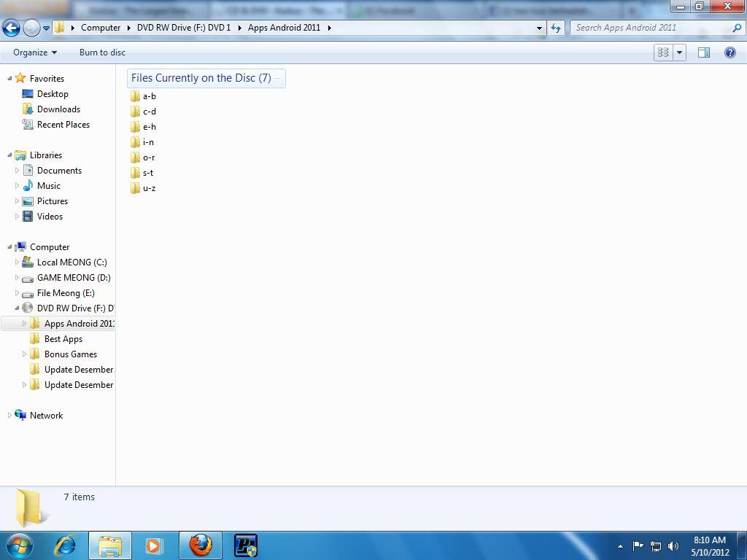Select Computer in navigation pane
Viewport: 747px width, 560px height.
42,246
